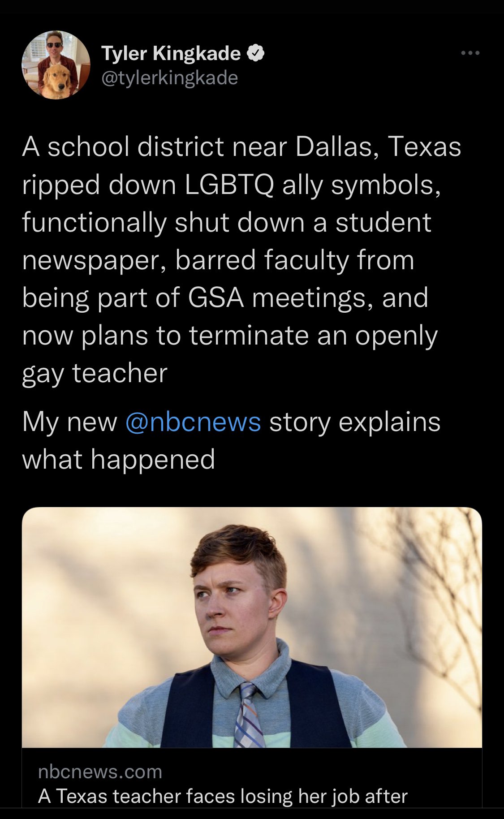504x819 pixels.
Task: Click the words 'story explains' in the tweet
Action: point(354,422)
